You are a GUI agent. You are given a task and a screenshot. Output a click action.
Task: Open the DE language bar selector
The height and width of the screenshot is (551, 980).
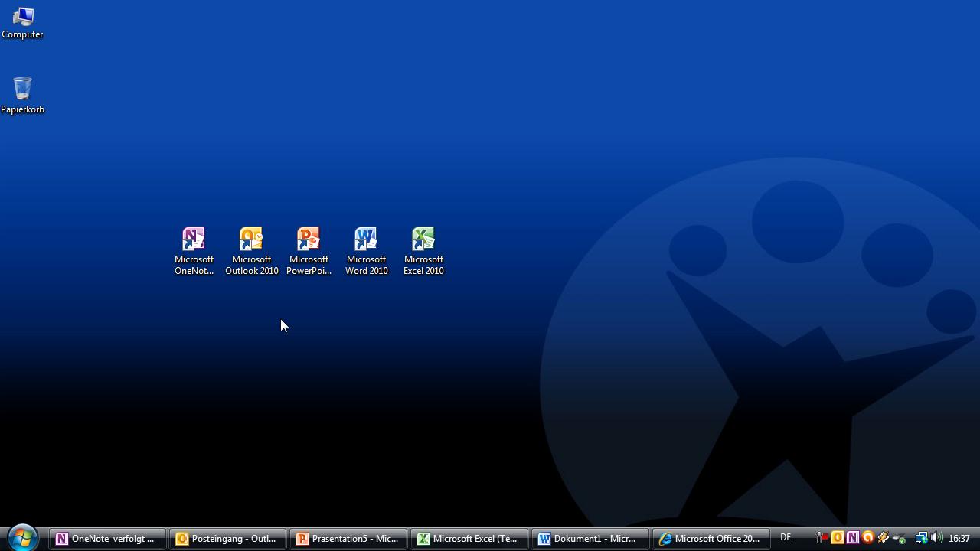(x=786, y=538)
